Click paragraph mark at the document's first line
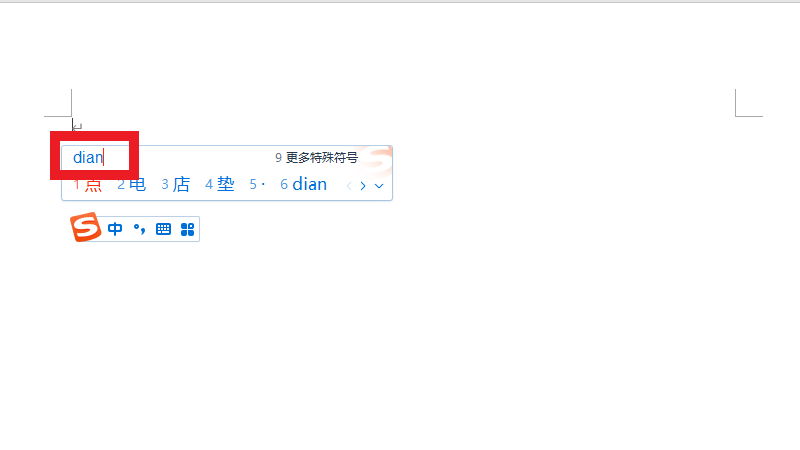The height and width of the screenshot is (450, 800). pos(78,126)
